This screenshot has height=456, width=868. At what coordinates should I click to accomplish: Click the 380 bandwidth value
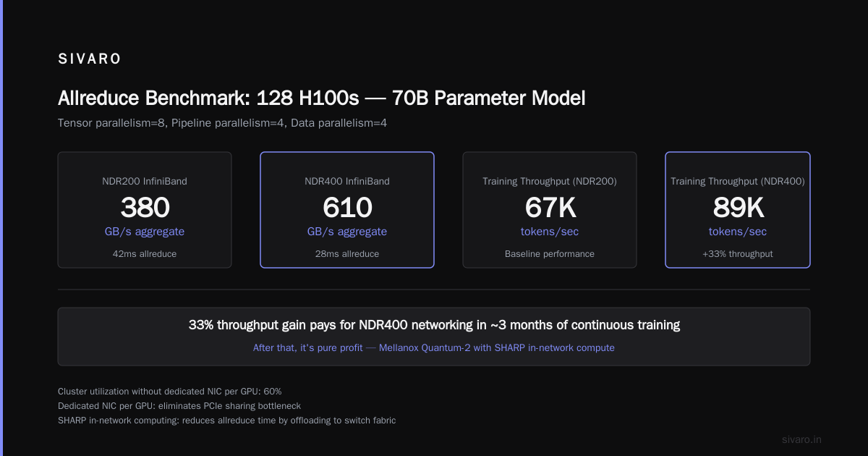tap(145, 208)
